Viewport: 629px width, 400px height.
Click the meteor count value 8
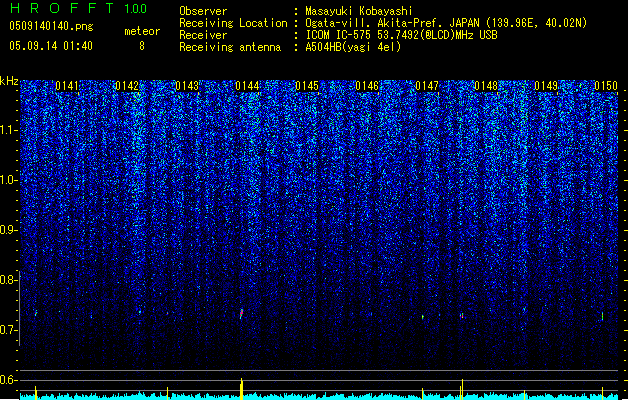(142, 46)
